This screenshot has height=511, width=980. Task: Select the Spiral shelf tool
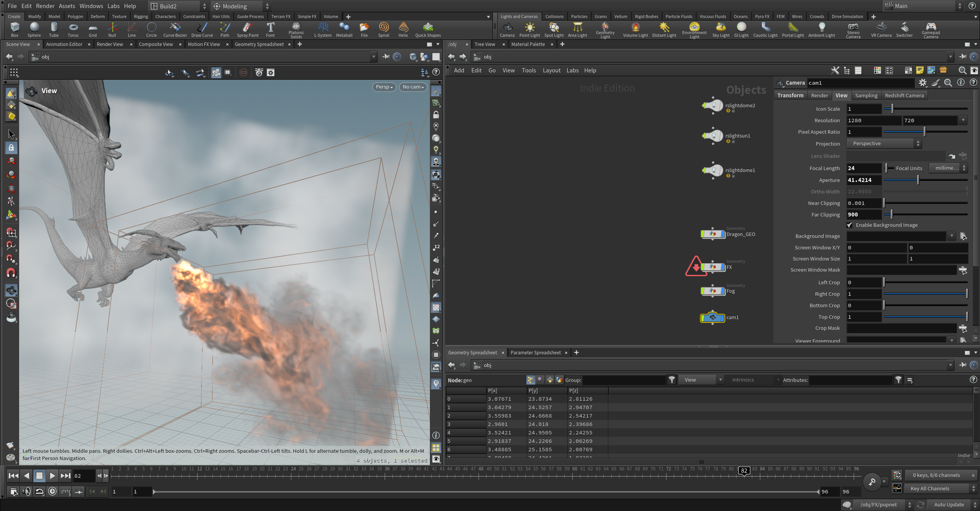click(383, 29)
